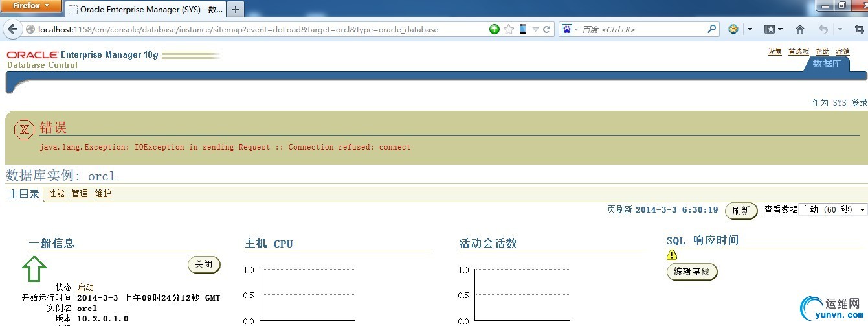The width and height of the screenshot is (868, 326).
Task: Switch to the 主目录 (Home) tab
Action: click(x=24, y=194)
